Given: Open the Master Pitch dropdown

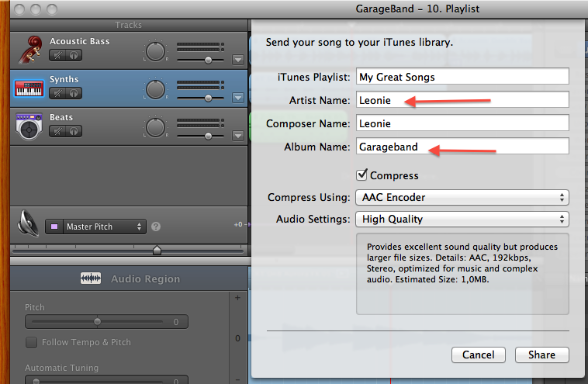Looking at the screenshot, I should click(x=104, y=227).
